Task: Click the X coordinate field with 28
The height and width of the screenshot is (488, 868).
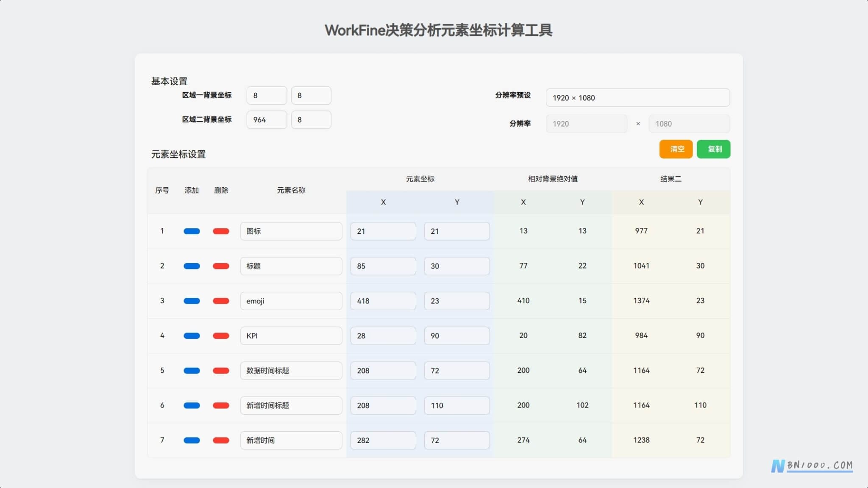Action: (x=383, y=336)
